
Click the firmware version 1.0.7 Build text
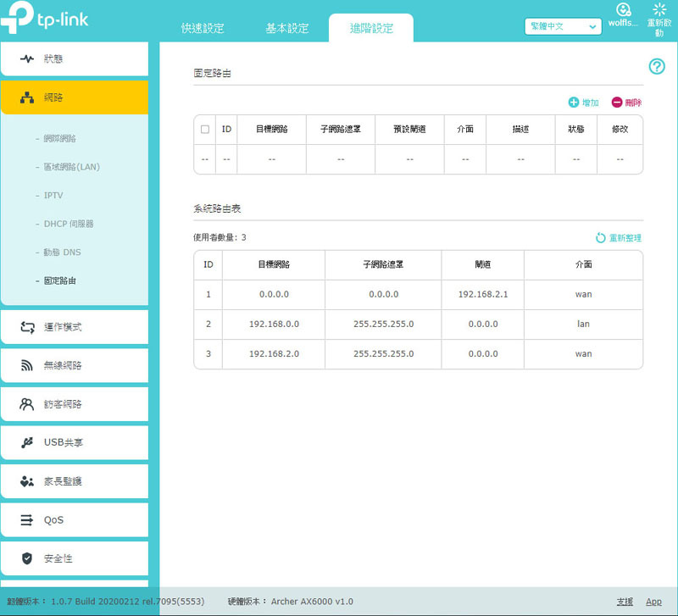click(128, 602)
